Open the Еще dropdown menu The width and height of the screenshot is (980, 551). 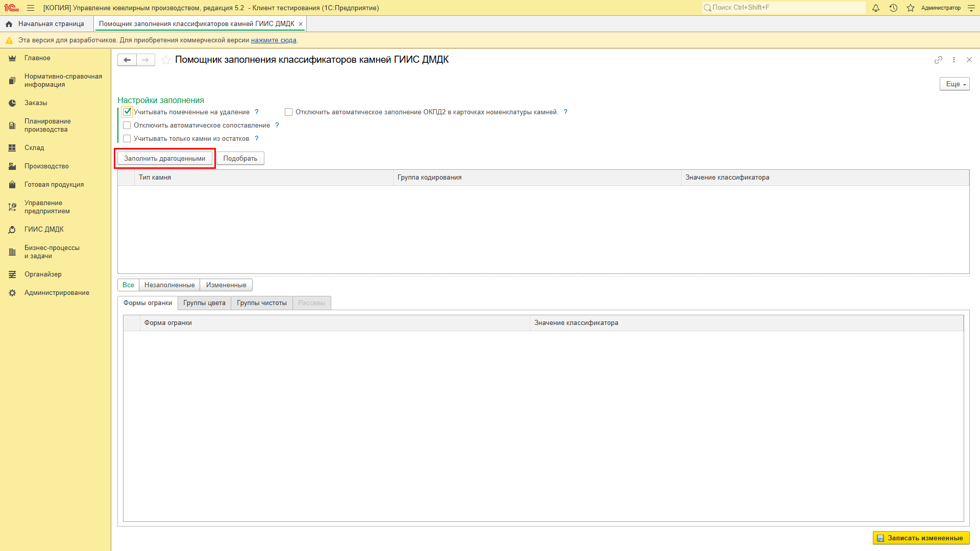pos(954,84)
